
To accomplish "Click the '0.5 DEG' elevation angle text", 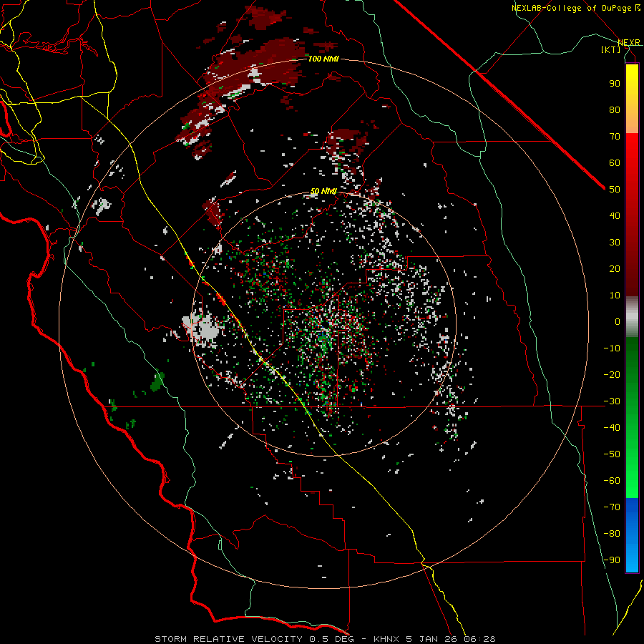I will pyautogui.click(x=336, y=639).
